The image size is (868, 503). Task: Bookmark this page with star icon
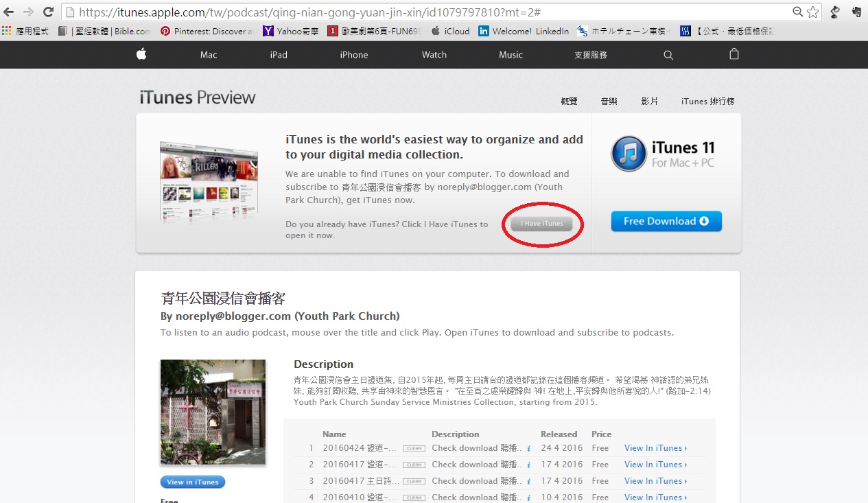[x=813, y=12]
